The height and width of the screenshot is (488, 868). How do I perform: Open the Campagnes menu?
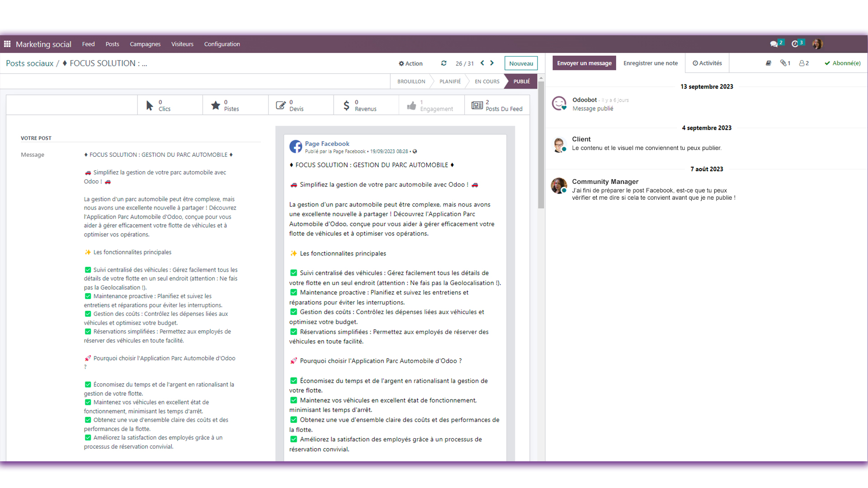[145, 44]
